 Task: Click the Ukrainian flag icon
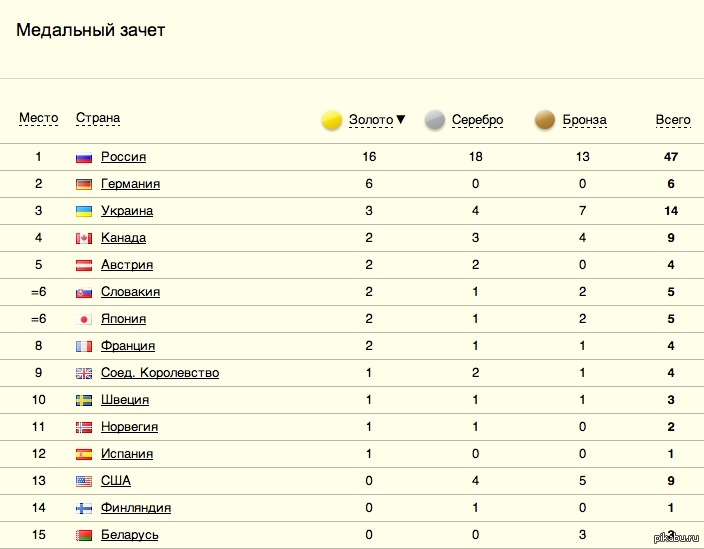point(84,211)
